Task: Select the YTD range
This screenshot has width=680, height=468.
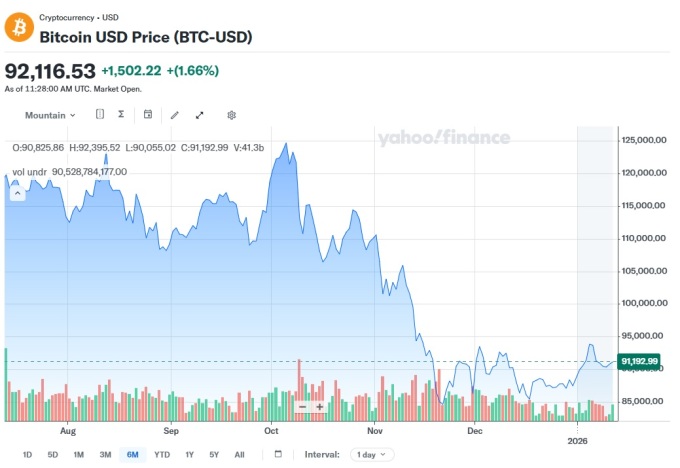Action: pos(162,455)
